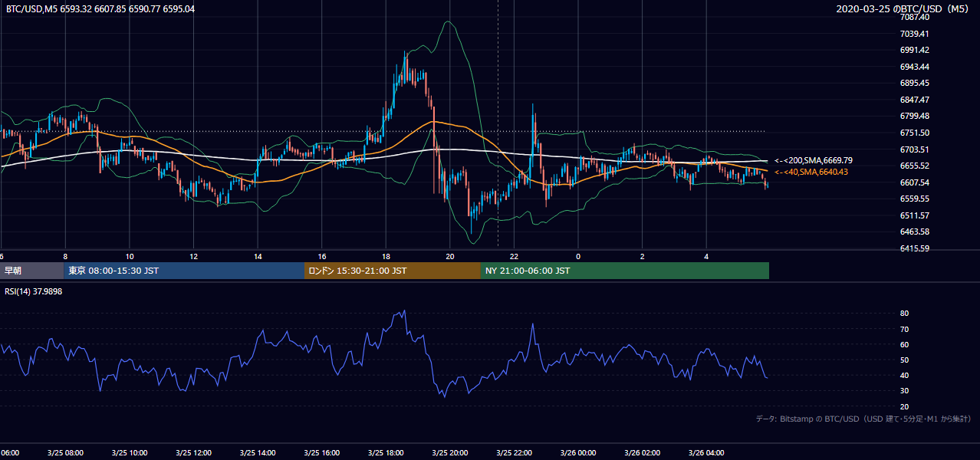Click price axis value 6415.59

914,248
